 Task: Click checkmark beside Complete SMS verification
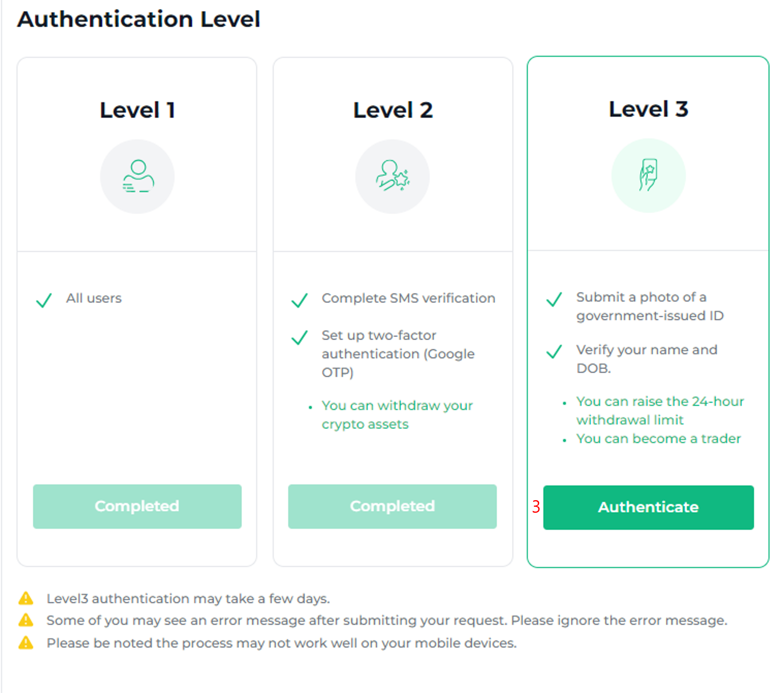pyautogui.click(x=299, y=300)
